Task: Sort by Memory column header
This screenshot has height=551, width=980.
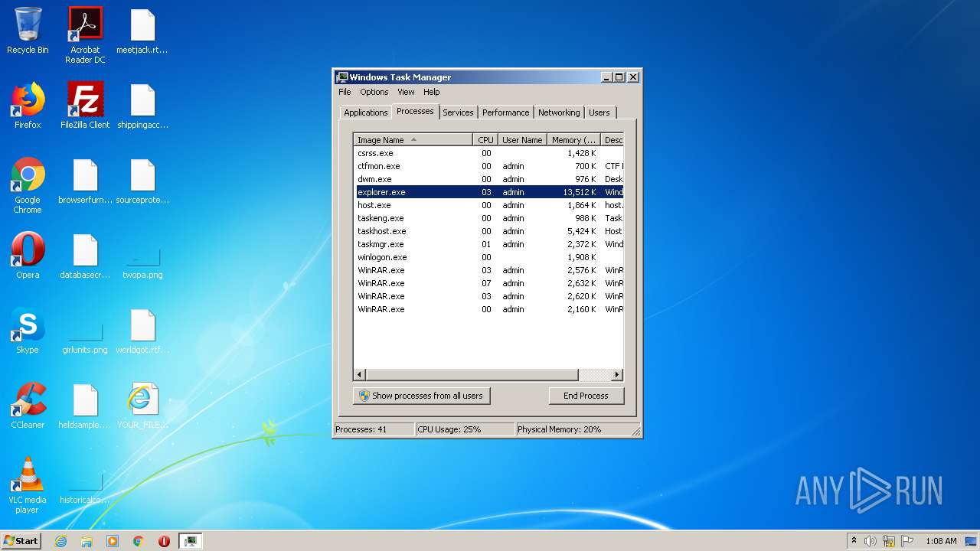Action: pos(574,140)
